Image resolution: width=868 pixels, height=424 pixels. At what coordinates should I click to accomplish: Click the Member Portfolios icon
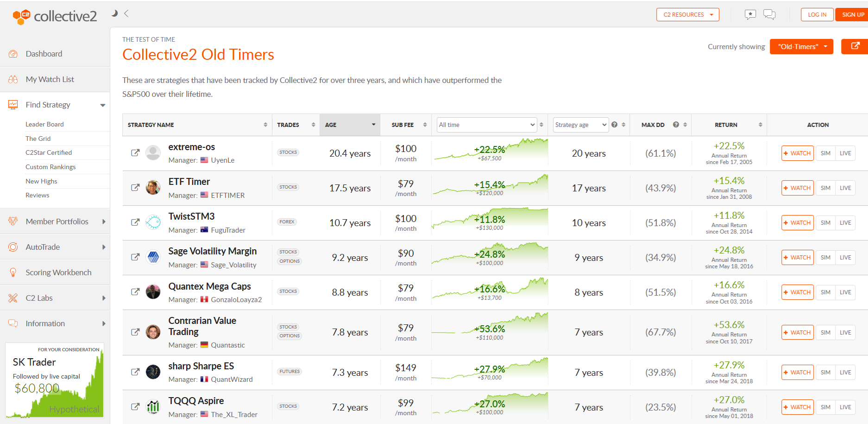[13, 221]
